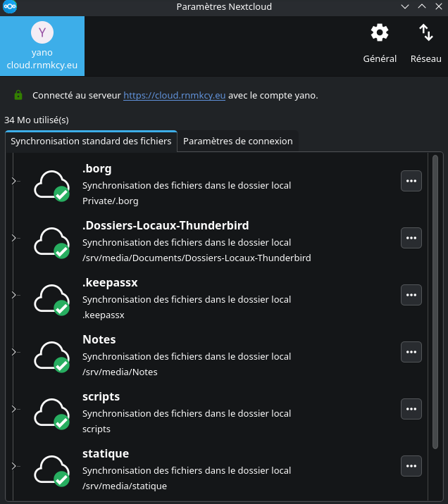
Task: Select Synchronisation standard des fichiers tab
Action: tap(91, 141)
